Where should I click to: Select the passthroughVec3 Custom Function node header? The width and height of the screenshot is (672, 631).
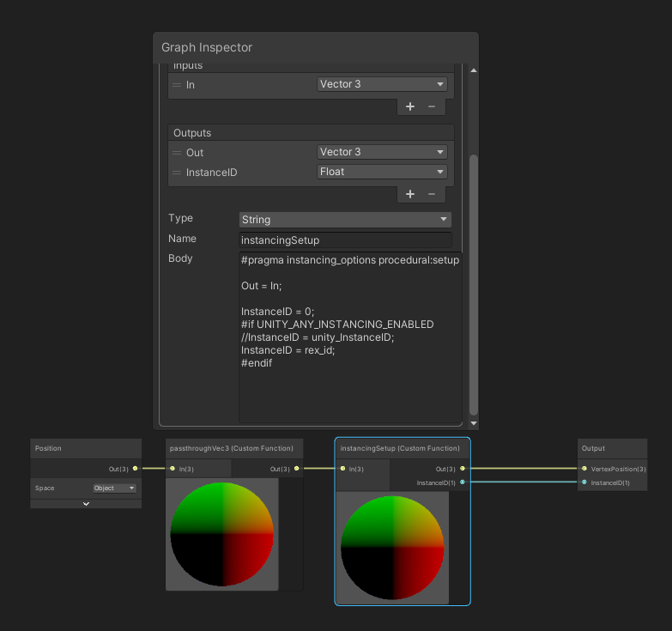[234, 448]
